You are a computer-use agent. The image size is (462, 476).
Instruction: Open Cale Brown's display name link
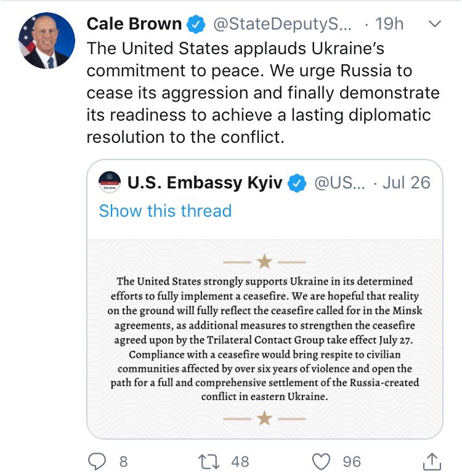point(134,25)
